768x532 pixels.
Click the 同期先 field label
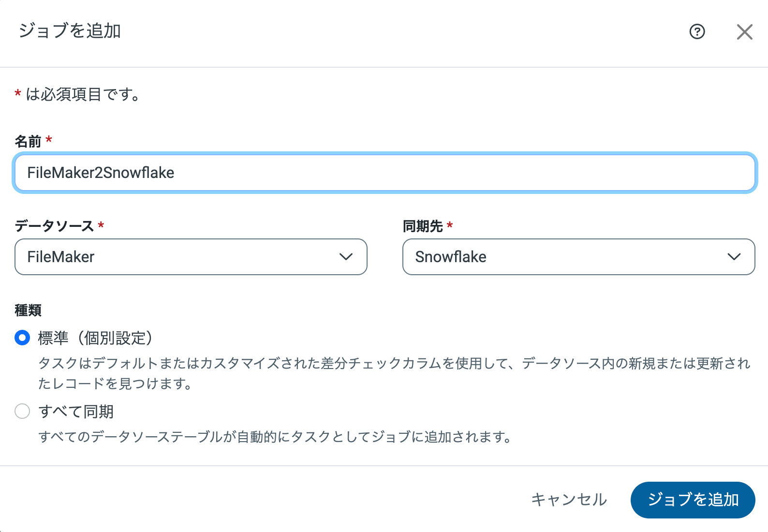(423, 226)
